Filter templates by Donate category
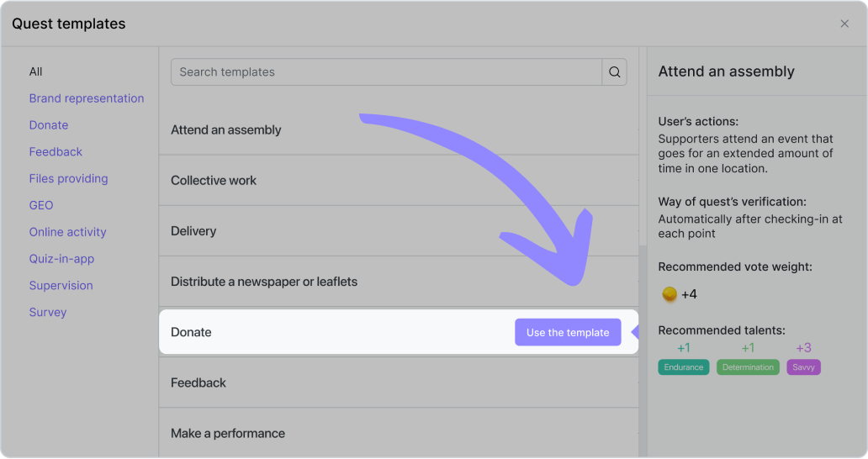The height and width of the screenshot is (459, 868). click(49, 125)
